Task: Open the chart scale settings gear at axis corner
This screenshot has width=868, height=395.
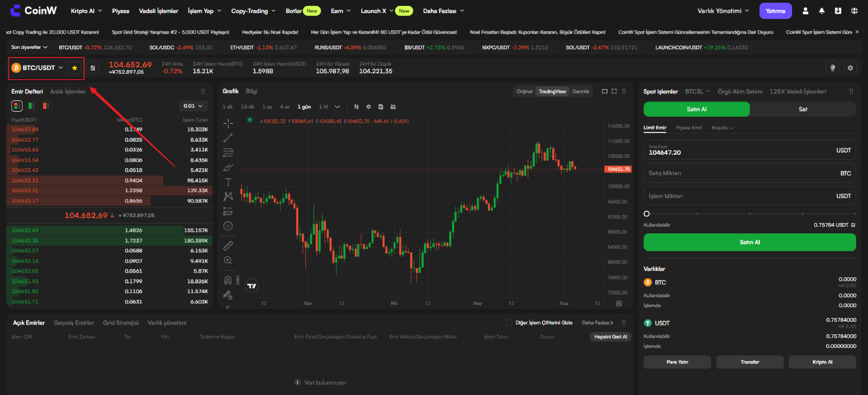Action: (619, 303)
